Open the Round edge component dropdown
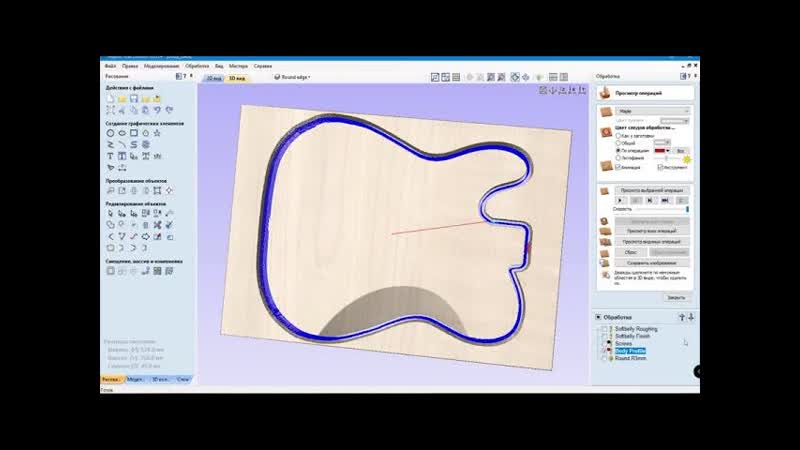 292,77
